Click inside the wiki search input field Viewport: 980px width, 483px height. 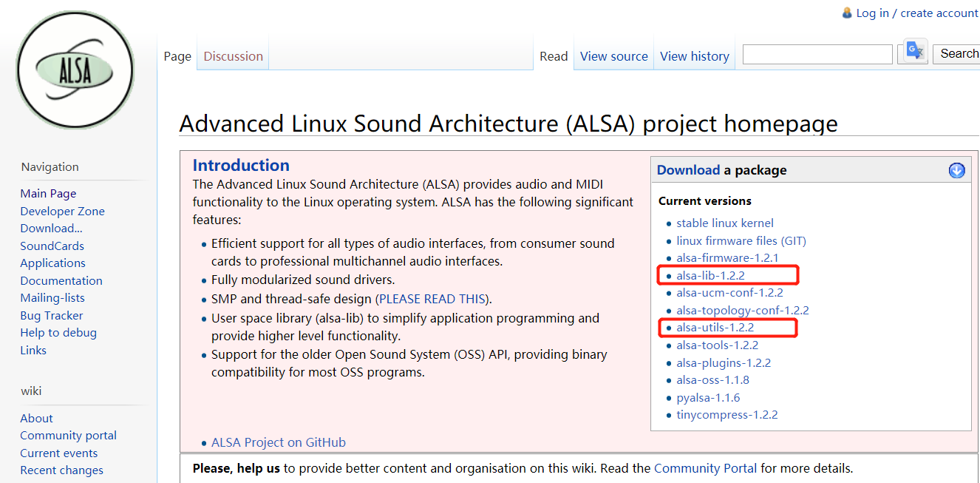coord(817,54)
